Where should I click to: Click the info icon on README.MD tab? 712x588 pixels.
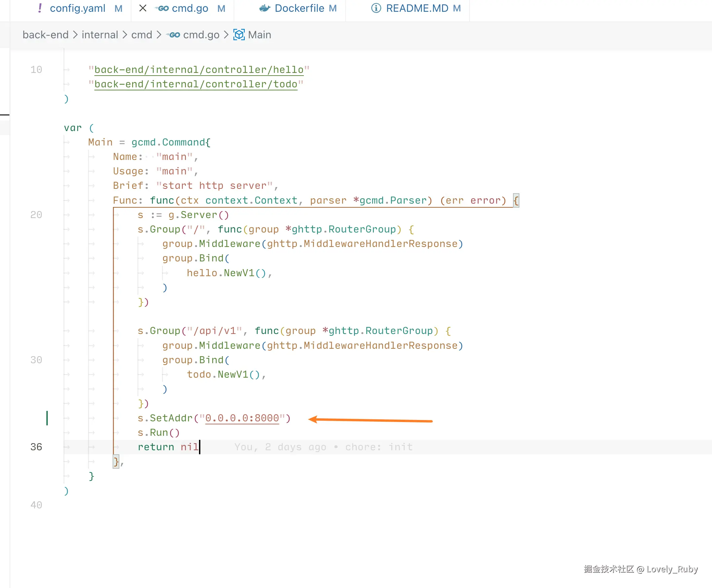(x=376, y=8)
